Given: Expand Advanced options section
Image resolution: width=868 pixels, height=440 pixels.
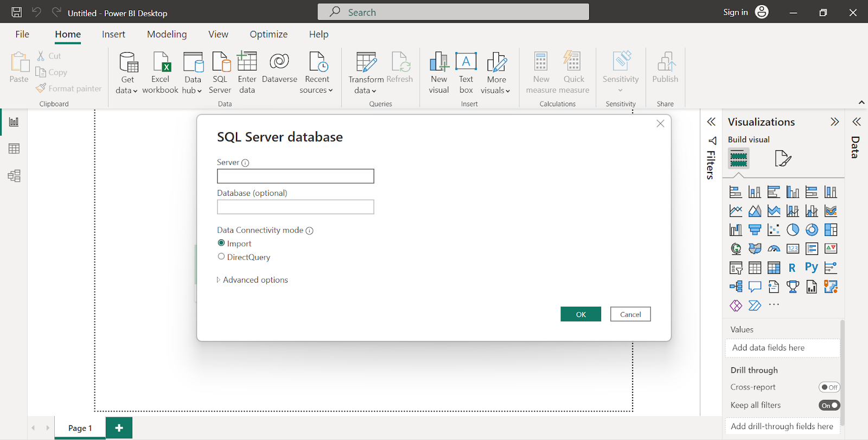Looking at the screenshot, I should 252,280.
